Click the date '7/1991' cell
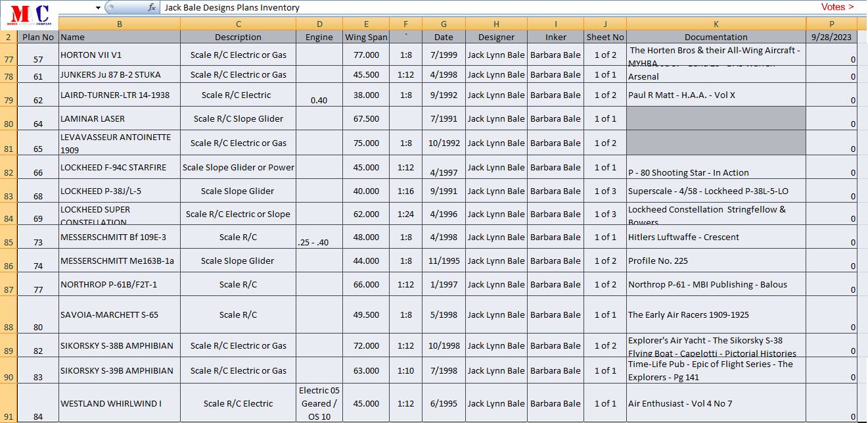Viewport: 868px width, 423px height. [444, 118]
